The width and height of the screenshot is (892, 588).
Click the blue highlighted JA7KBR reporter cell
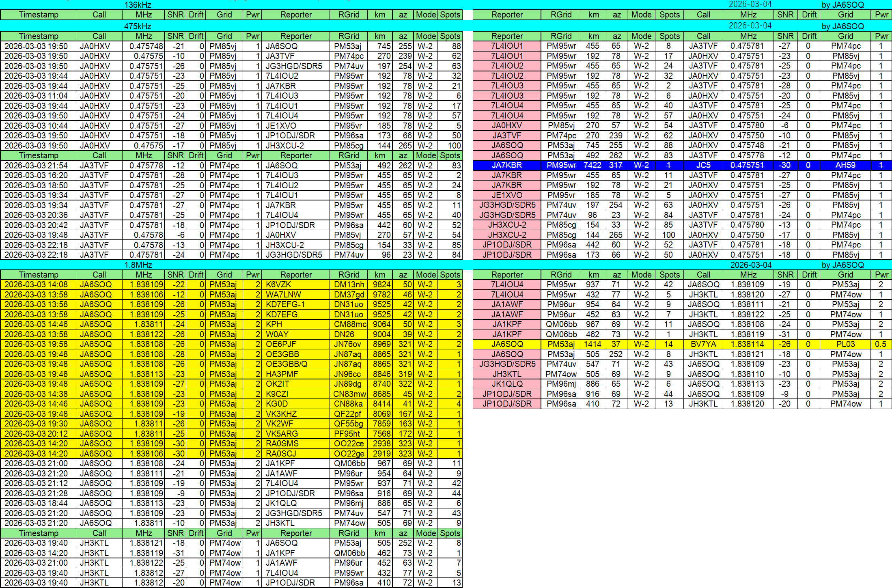click(506, 165)
